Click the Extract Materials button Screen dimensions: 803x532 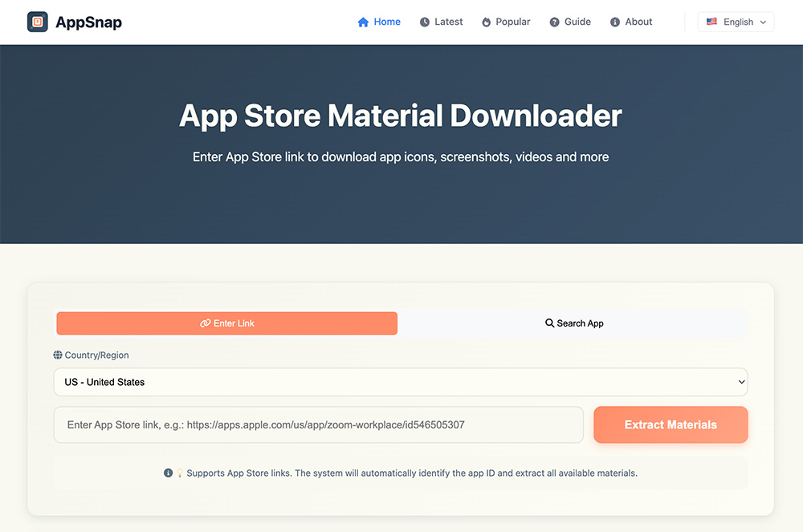671,424
